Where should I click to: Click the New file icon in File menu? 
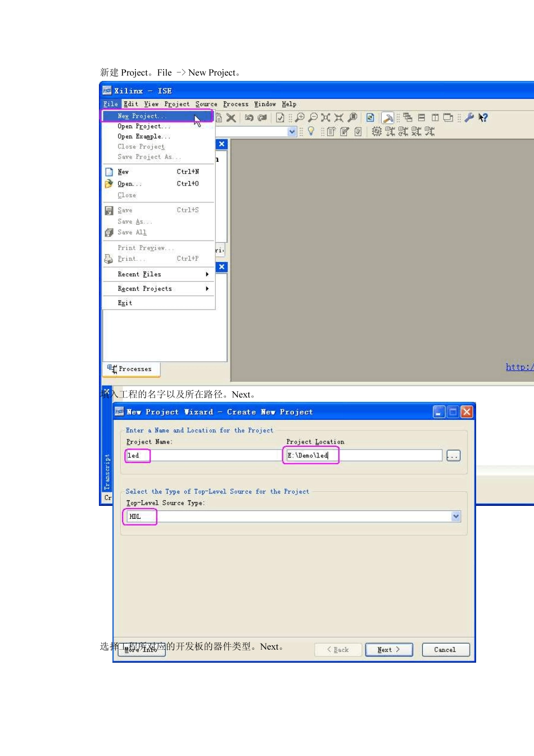click(x=109, y=172)
